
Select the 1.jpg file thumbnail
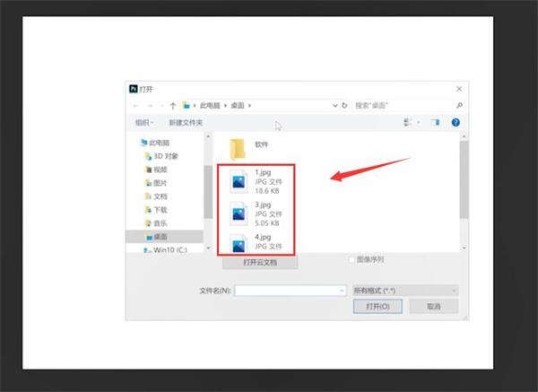pyautogui.click(x=239, y=181)
